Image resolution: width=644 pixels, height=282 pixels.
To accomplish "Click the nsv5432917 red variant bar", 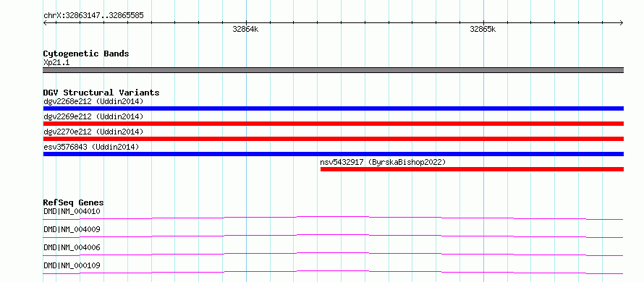I will (x=472, y=169).
